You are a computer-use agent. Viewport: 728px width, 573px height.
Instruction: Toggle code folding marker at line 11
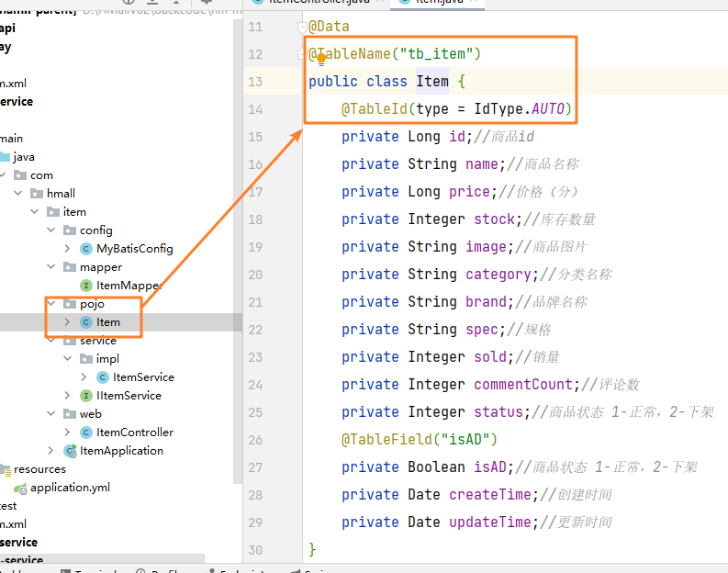[302, 28]
